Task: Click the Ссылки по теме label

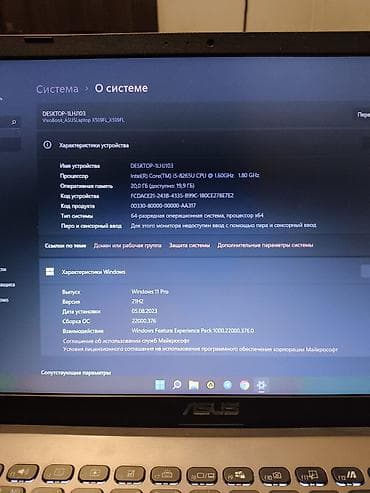Action: tap(65, 246)
